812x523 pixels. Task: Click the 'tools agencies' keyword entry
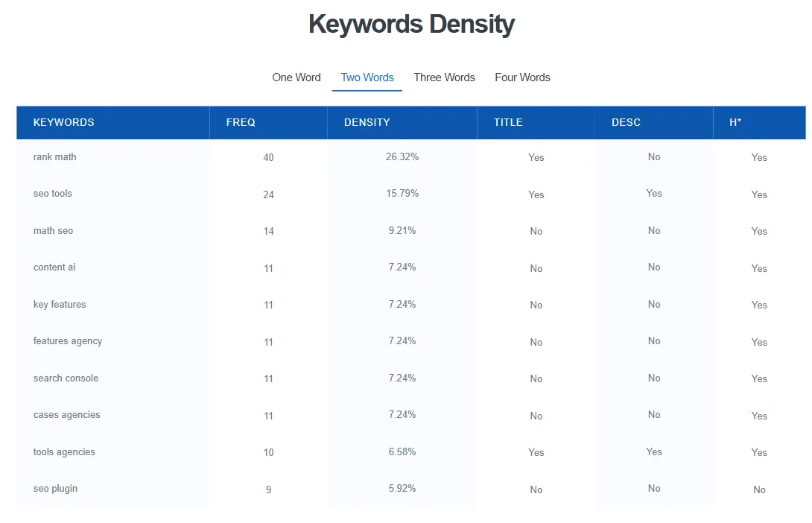(x=63, y=451)
